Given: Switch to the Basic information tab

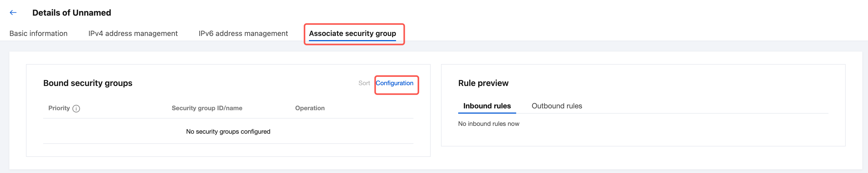Looking at the screenshot, I should (x=38, y=33).
